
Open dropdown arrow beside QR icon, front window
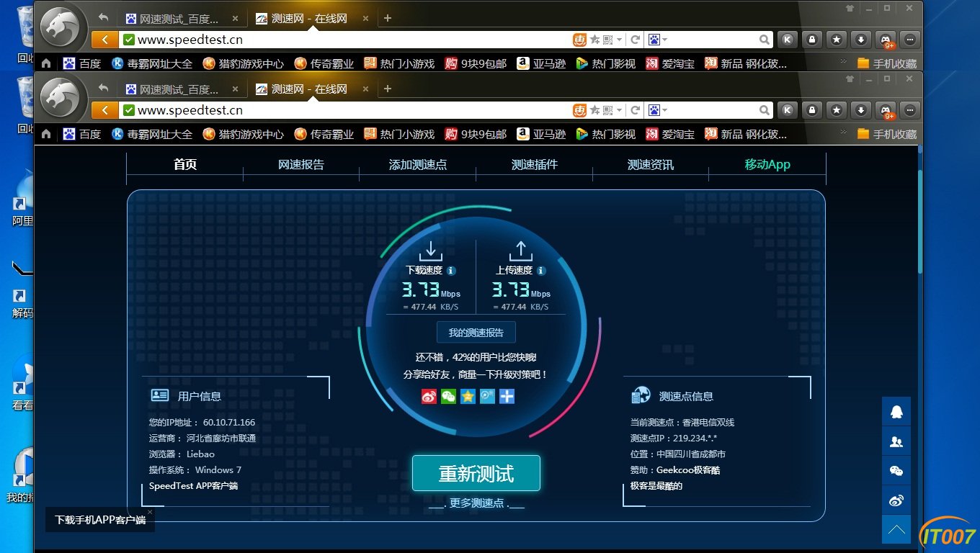[619, 110]
